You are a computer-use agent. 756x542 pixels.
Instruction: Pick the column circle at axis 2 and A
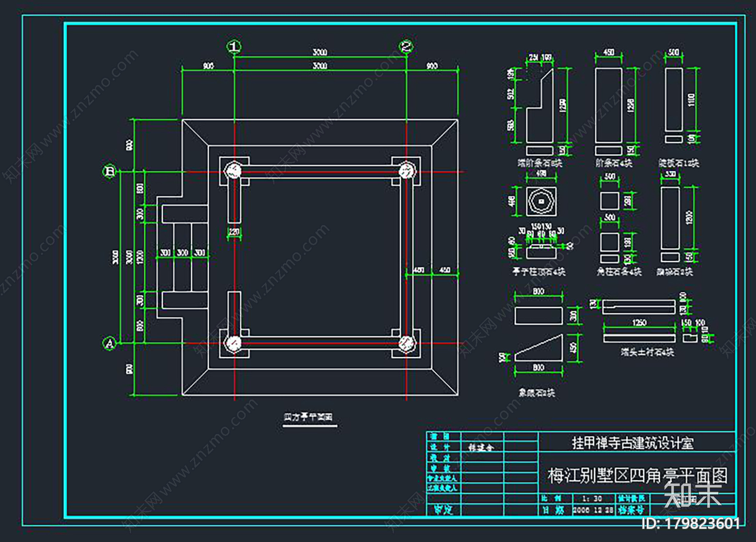[x=407, y=343]
